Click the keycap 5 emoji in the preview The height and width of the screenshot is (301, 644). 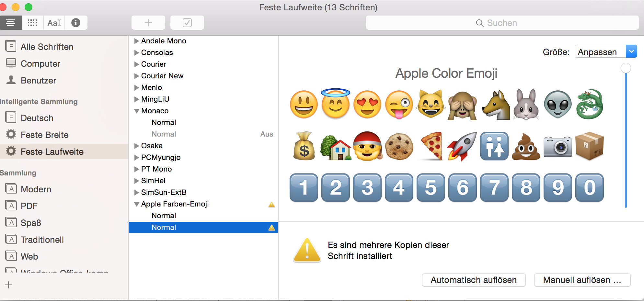click(431, 188)
